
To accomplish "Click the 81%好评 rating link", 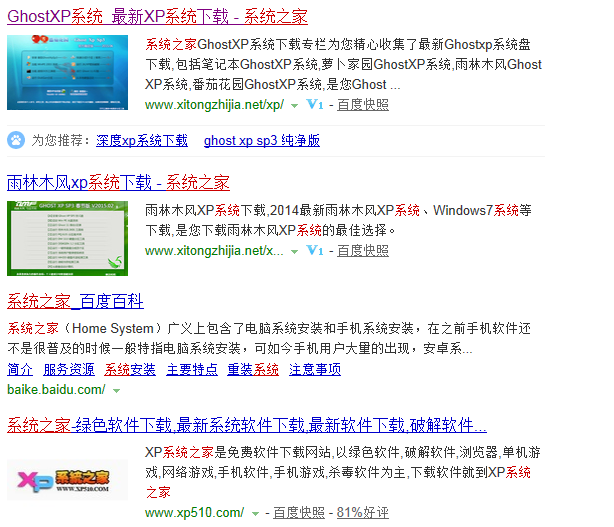I will pyautogui.click(x=363, y=513).
